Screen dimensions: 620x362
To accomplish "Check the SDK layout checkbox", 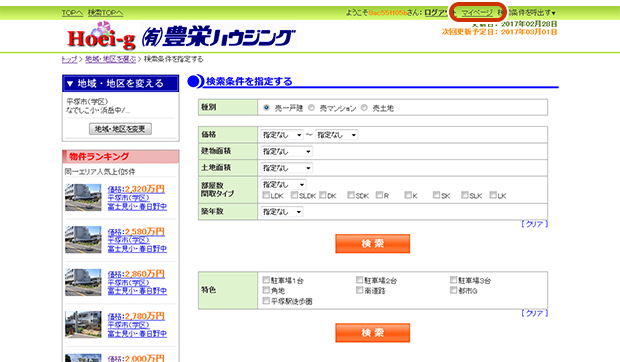I will [x=351, y=195].
